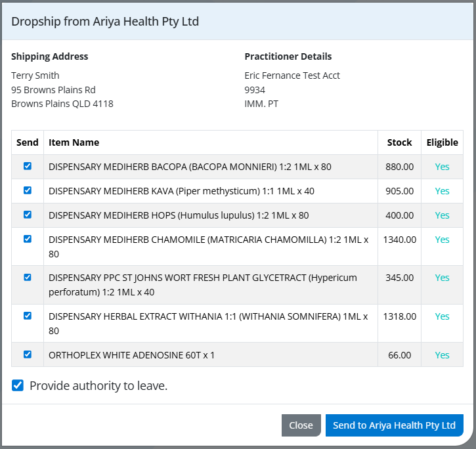This screenshot has height=449, width=476.
Task: Click Send to Ariya Health Pty Ltd
Action: (x=395, y=425)
